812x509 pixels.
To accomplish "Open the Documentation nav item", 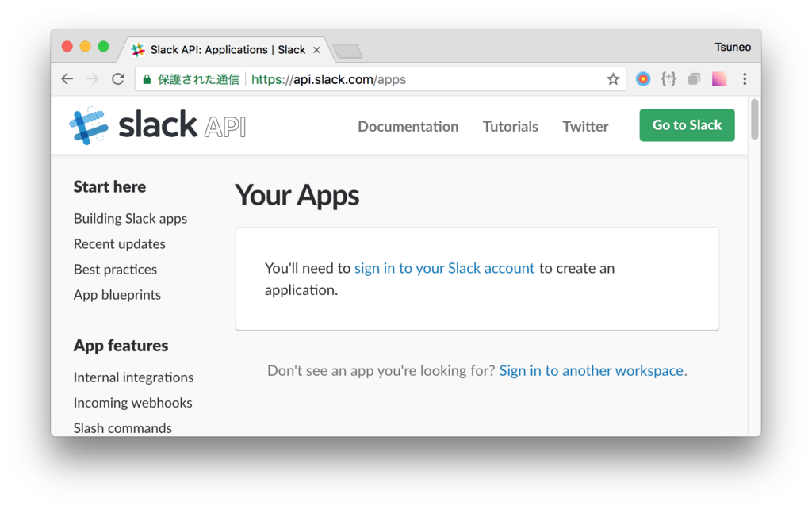I will coord(408,126).
